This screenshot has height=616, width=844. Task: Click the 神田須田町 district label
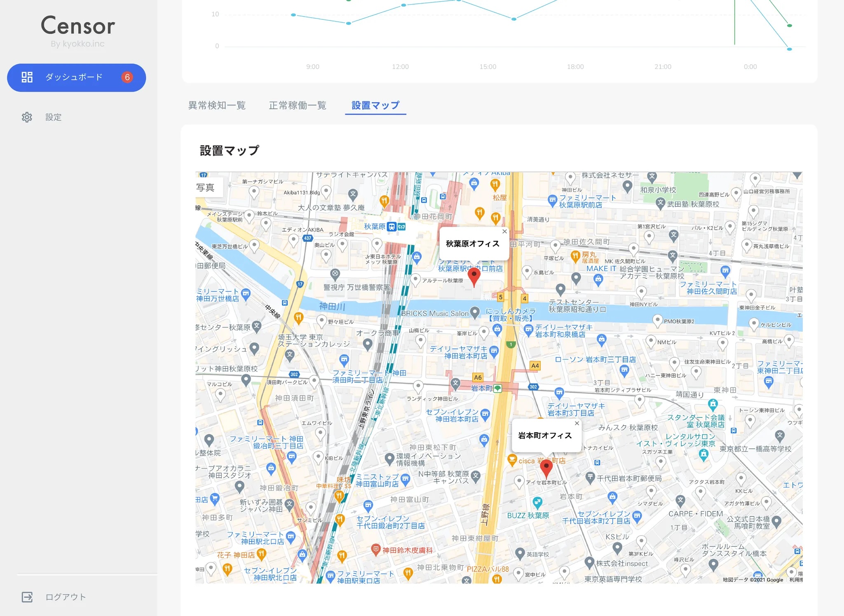(294, 398)
